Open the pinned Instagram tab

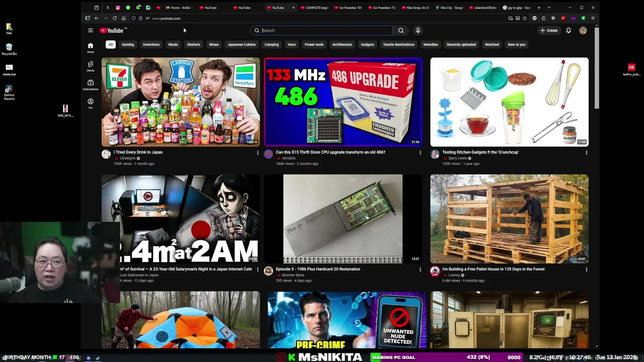[x=118, y=8]
